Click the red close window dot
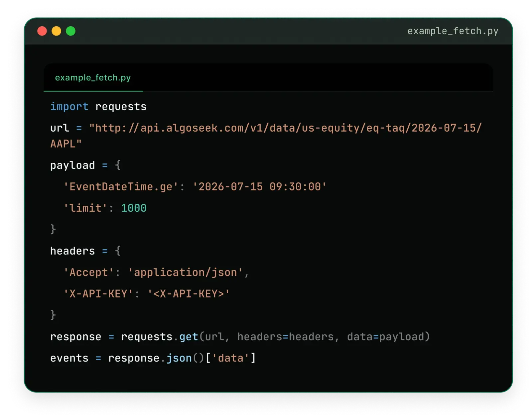 point(42,31)
